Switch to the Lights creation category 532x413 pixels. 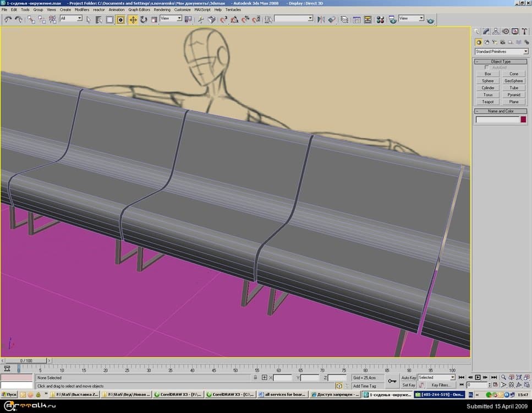(x=494, y=42)
